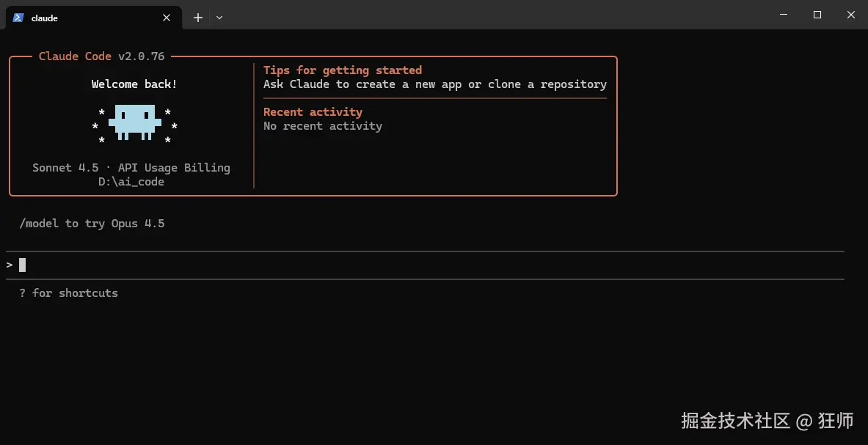Expand the new tab profile dropdown
868x445 pixels.
(219, 18)
